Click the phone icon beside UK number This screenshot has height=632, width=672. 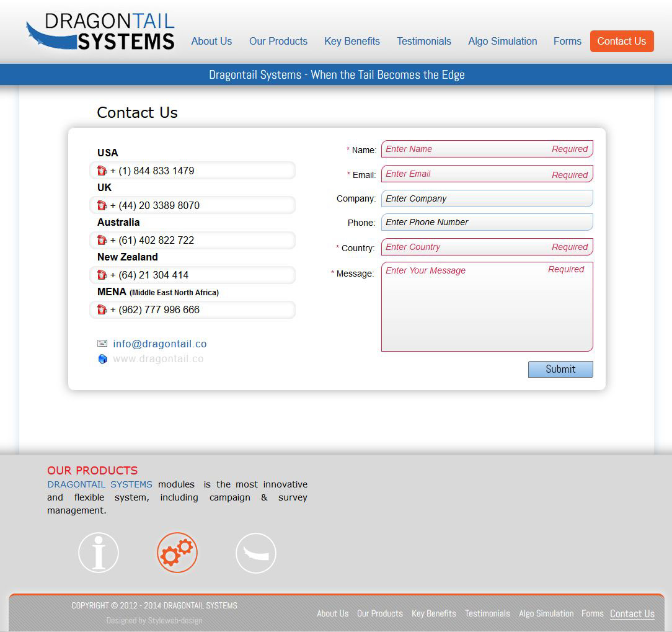pos(102,205)
